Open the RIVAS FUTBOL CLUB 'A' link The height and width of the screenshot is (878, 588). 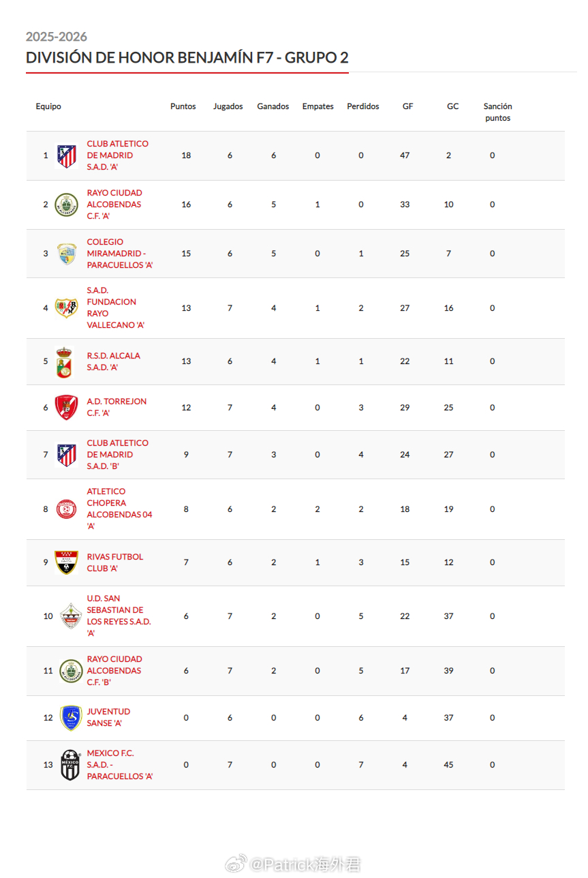[x=115, y=562]
